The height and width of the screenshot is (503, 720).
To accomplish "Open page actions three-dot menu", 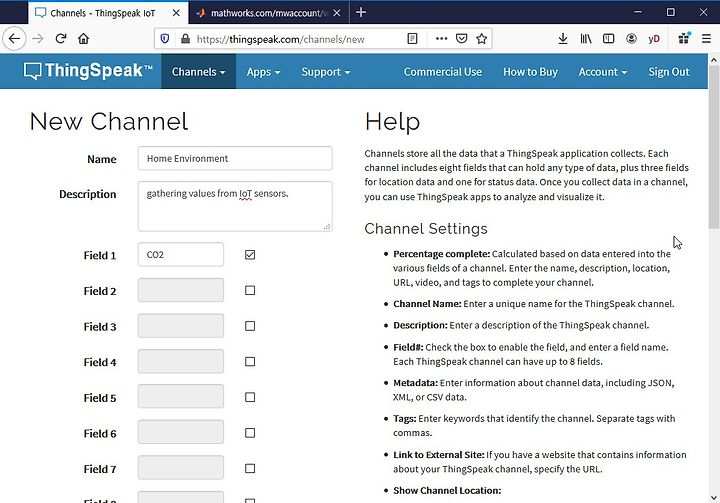I will pyautogui.click(x=441, y=39).
